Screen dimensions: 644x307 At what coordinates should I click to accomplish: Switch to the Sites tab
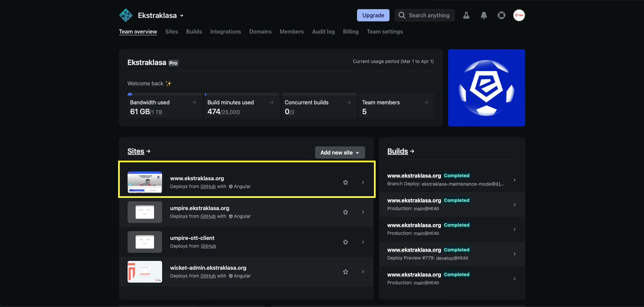172,32
